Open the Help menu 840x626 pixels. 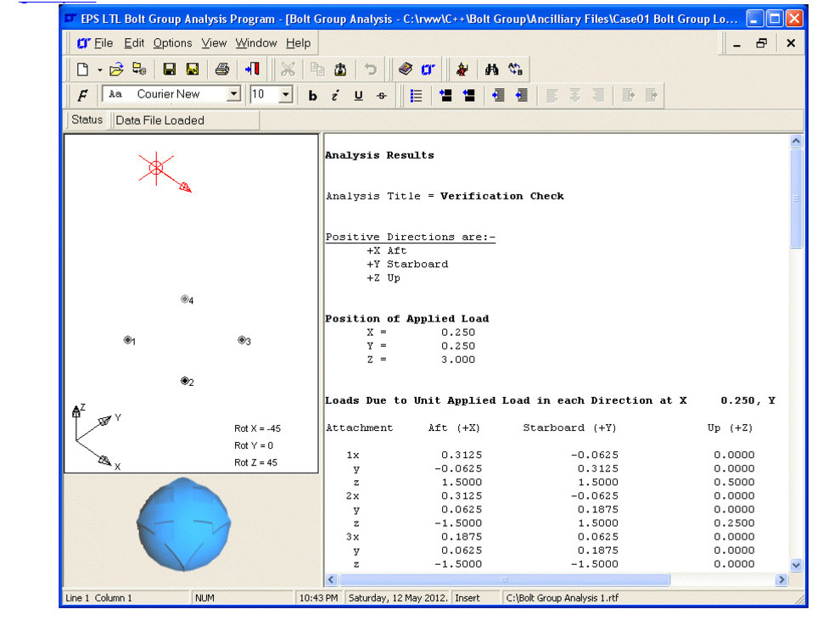pos(298,43)
